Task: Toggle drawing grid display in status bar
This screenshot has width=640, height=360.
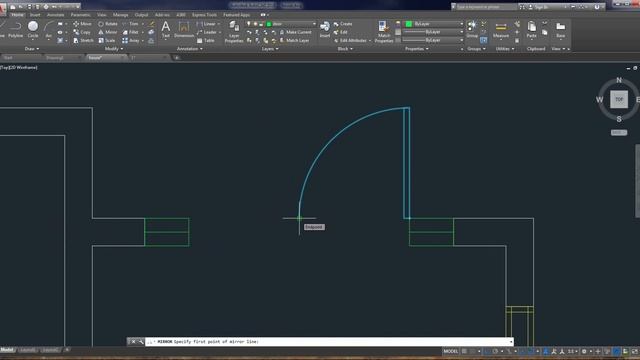Action: click(x=464, y=351)
